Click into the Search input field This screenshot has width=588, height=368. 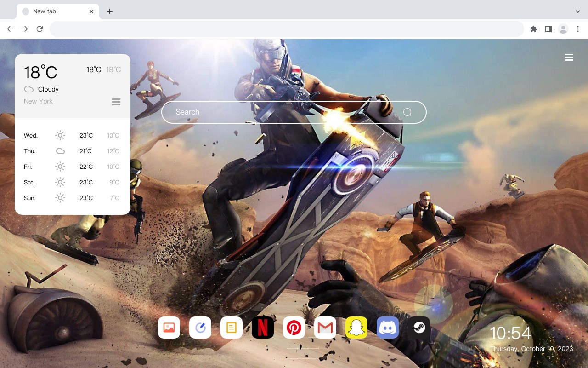294,112
